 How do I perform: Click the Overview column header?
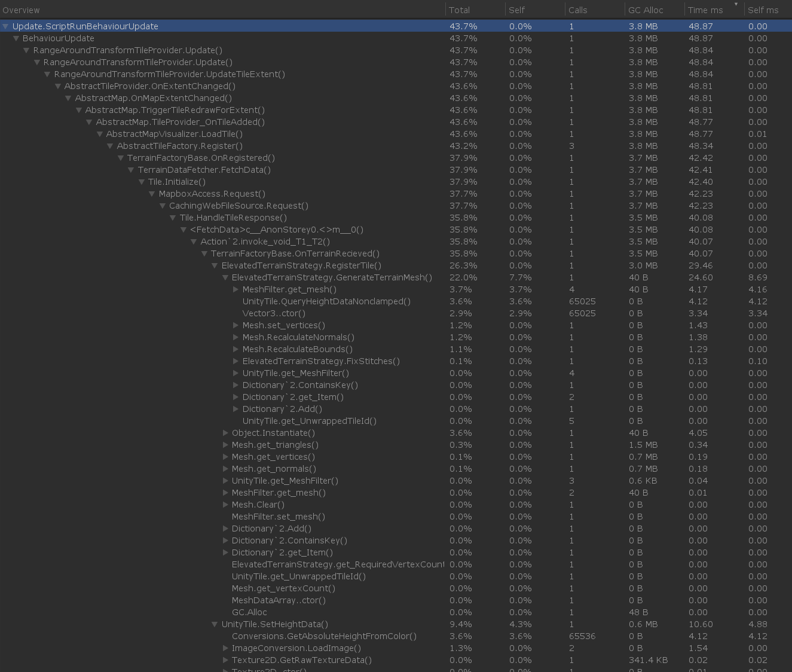tap(22, 10)
